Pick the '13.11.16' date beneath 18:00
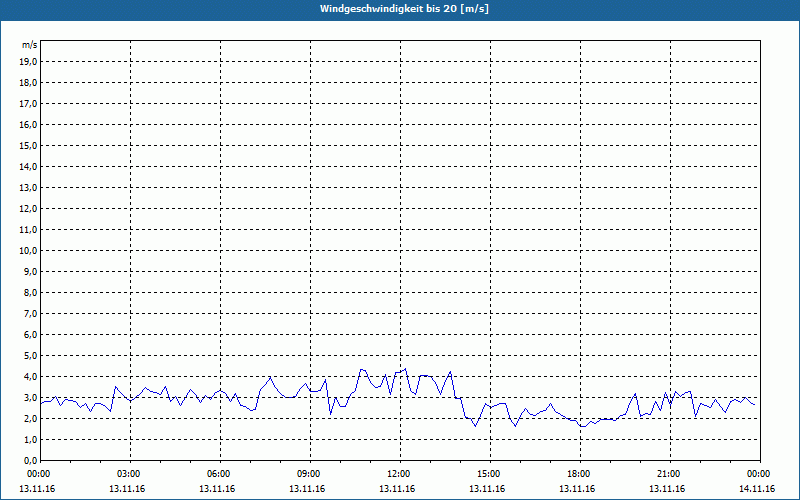This screenshot has height=500, width=800. [x=577, y=489]
